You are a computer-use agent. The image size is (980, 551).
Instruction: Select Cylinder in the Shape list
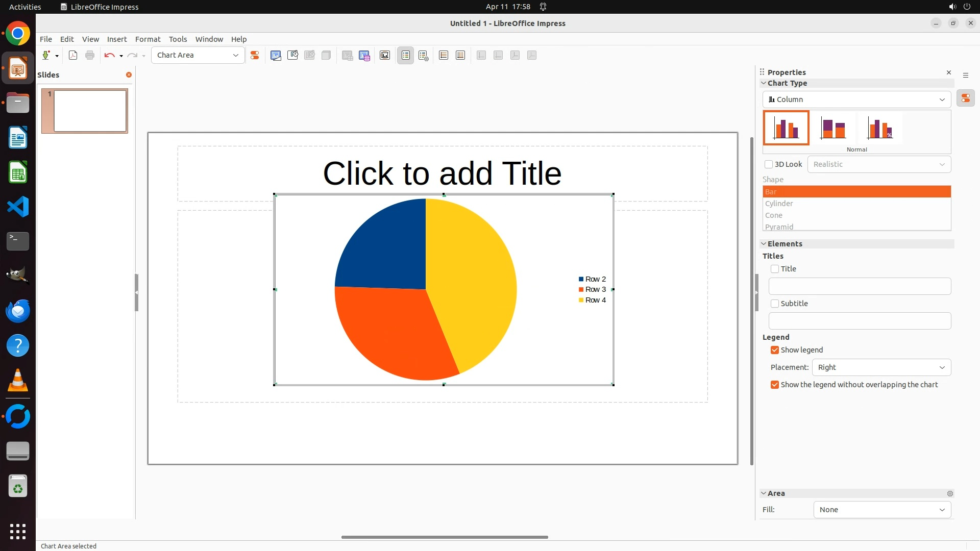click(x=779, y=204)
